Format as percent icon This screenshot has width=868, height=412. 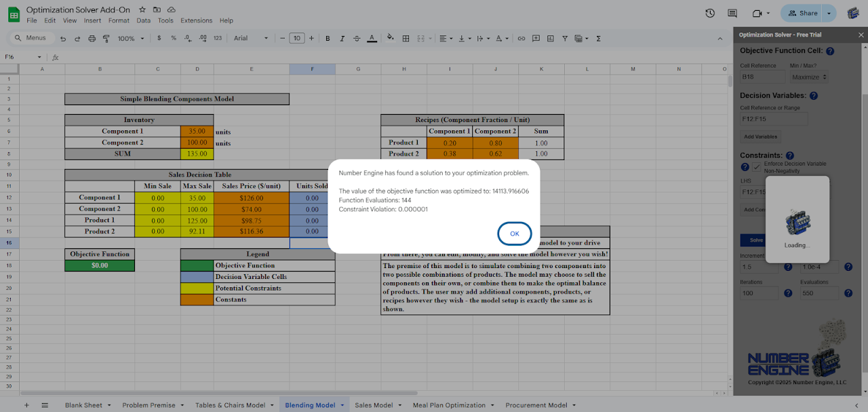tap(174, 39)
